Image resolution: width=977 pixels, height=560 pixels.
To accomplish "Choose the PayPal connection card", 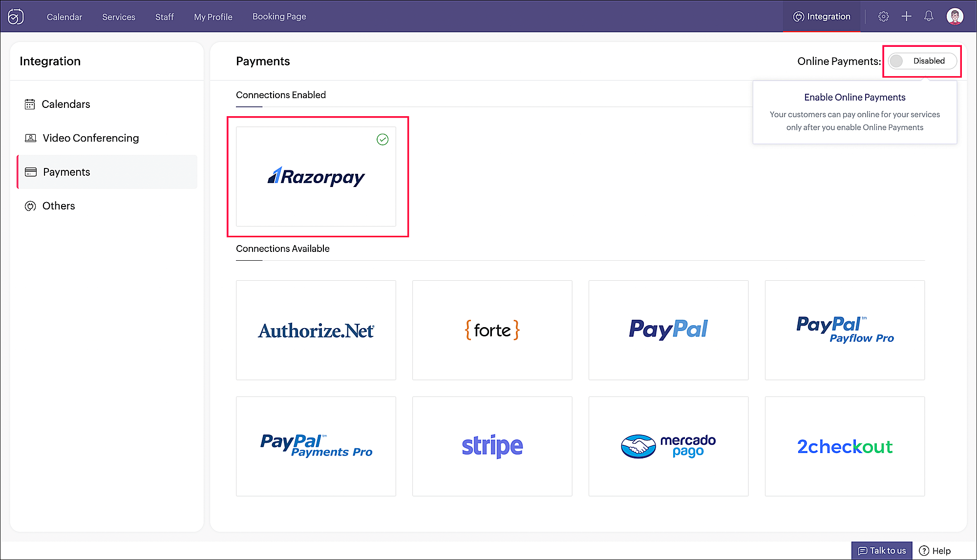I will [x=669, y=330].
